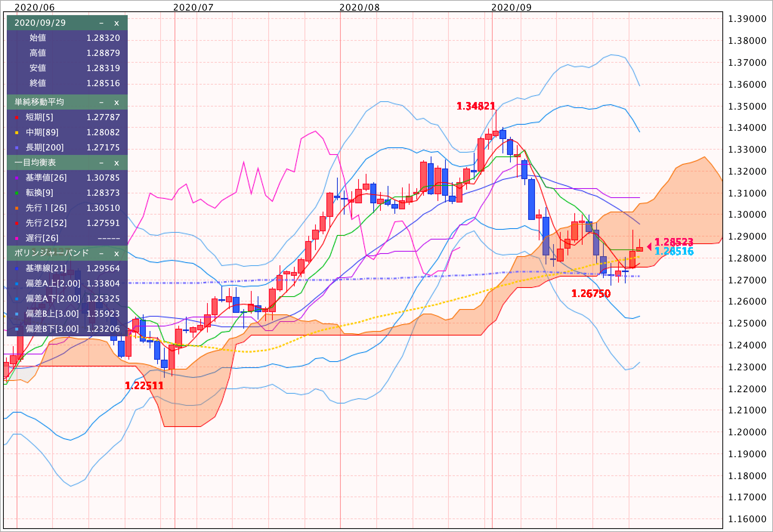
Task: Click the blue close price label 1.28516
Action: tap(674, 252)
